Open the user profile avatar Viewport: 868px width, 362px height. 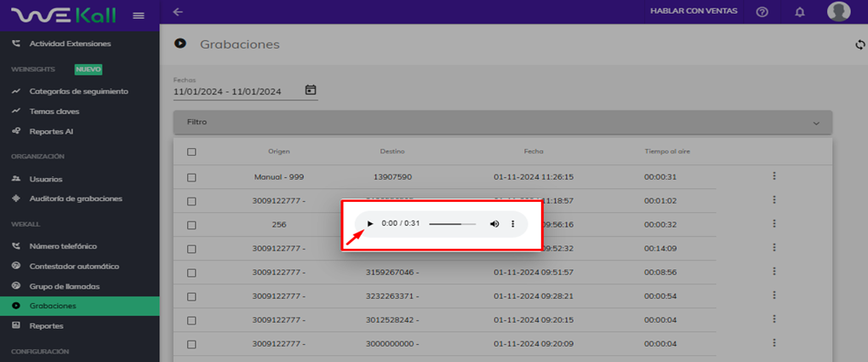[x=839, y=12]
